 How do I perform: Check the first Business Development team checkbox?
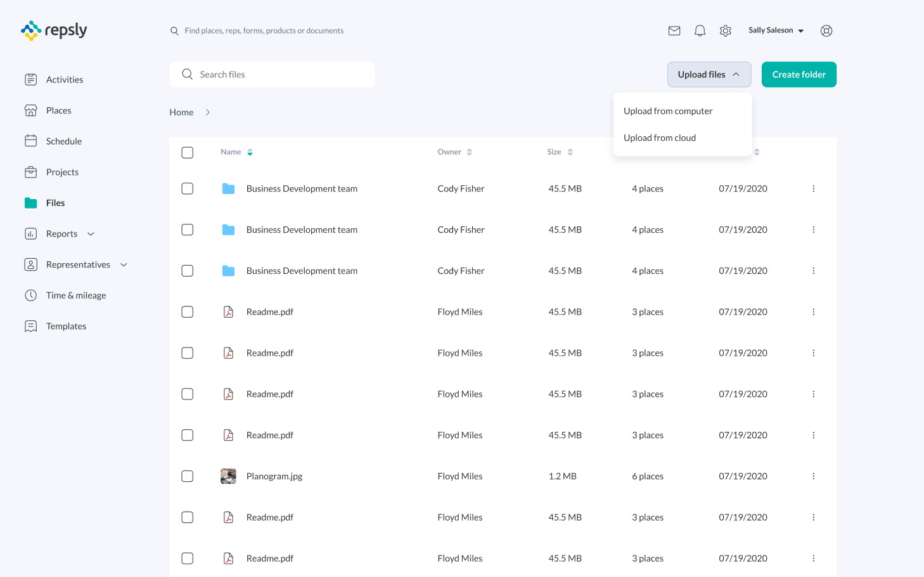click(x=188, y=188)
